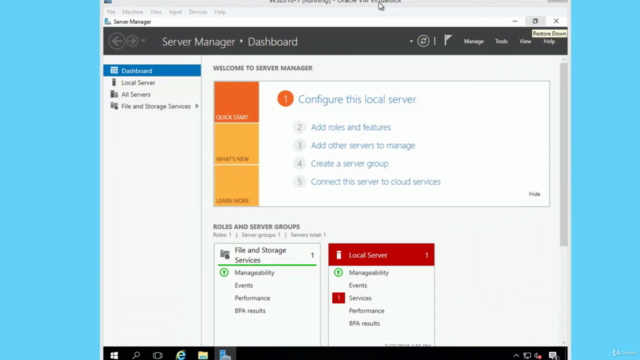Show hidden tray icons chevron
The height and width of the screenshot is (360, 640).
pyautogui.click(x=516, y=356)
